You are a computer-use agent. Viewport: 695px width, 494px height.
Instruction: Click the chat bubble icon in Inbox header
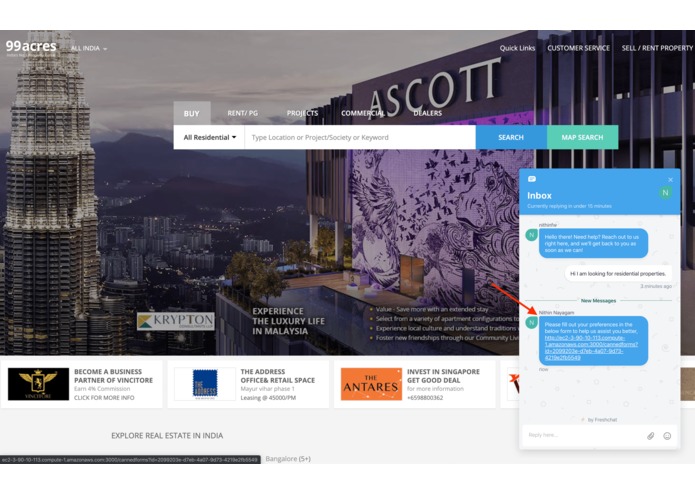pyautogui.click(x=532, y=179)
